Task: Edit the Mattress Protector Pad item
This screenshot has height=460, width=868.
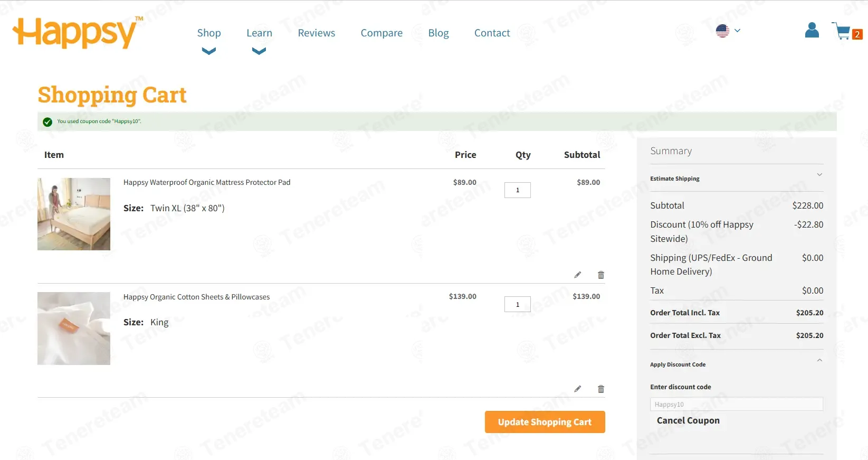Action: [578, 275]
